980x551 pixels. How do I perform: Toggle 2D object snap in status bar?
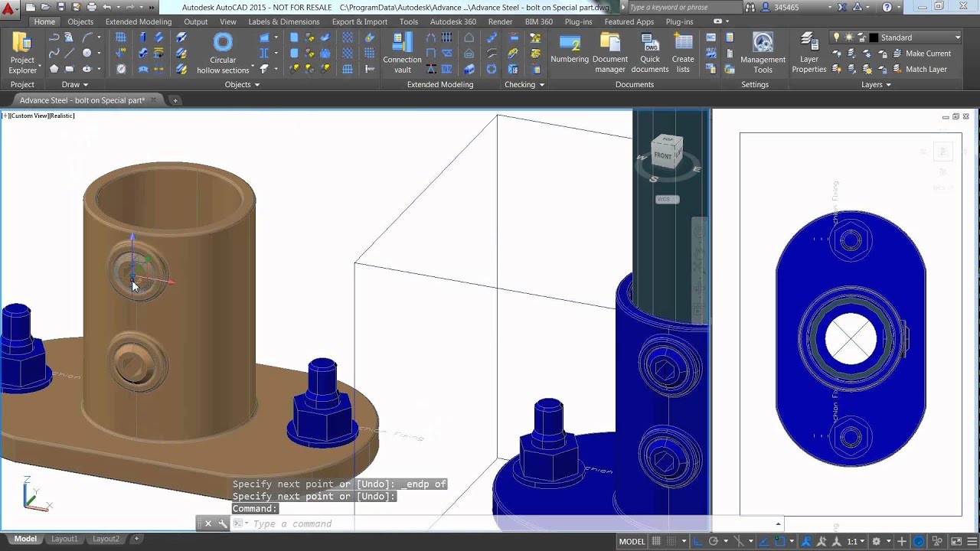pos(779,541)
